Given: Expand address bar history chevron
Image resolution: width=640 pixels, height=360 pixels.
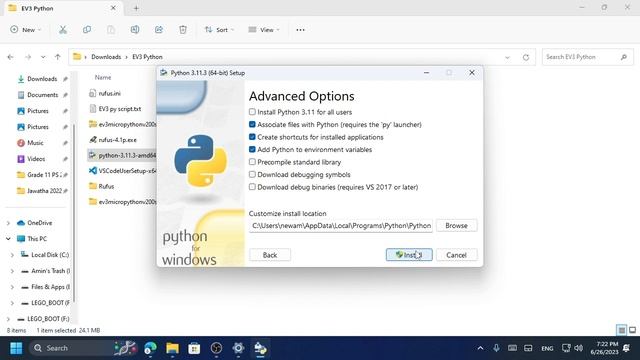Looking at the screenshot, I should 507,57.
